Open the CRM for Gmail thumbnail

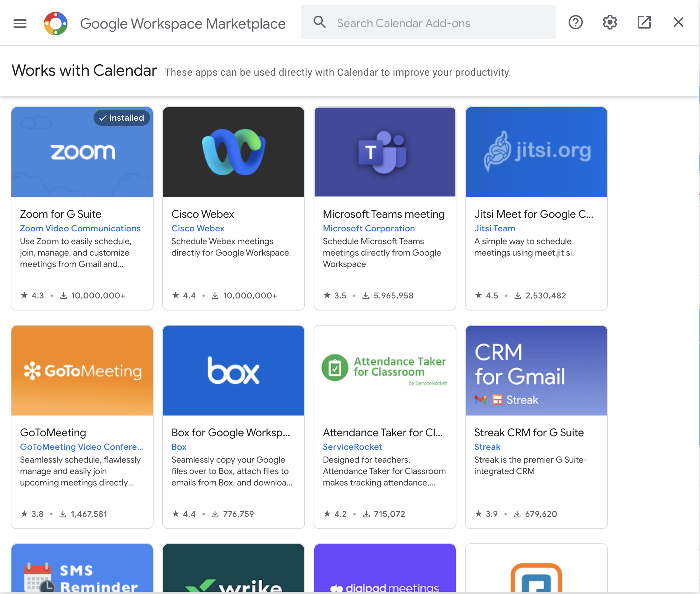click(536, 371)
